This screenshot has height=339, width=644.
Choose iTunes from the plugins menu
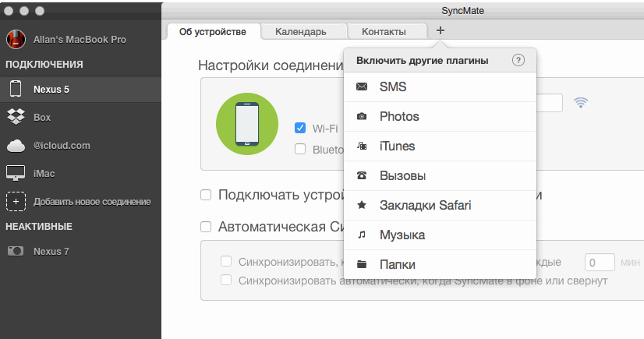[x=440, y=146]
